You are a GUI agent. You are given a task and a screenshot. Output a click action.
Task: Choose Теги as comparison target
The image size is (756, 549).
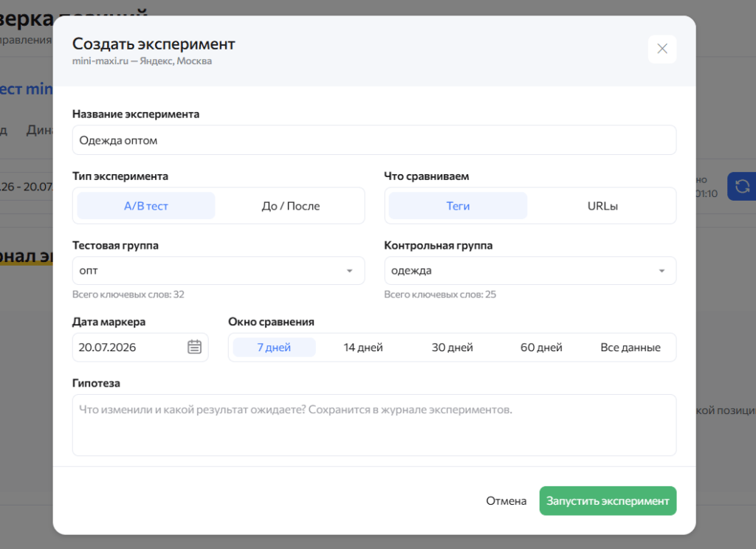[x=458, y=206]
